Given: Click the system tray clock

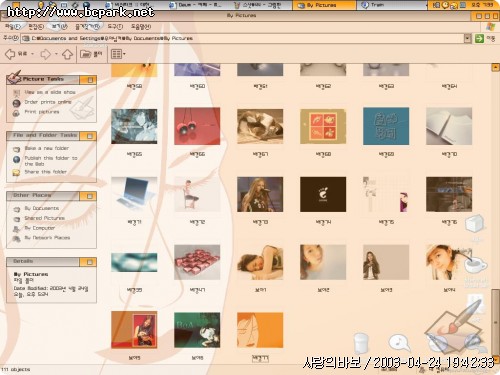Looking at the screenshot, I should click(x=482, y=5).
